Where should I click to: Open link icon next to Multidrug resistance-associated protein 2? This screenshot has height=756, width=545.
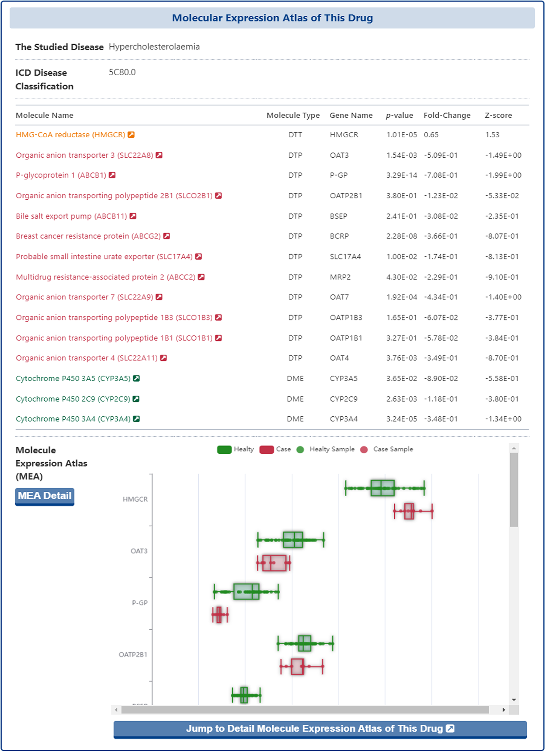[201, 277]
